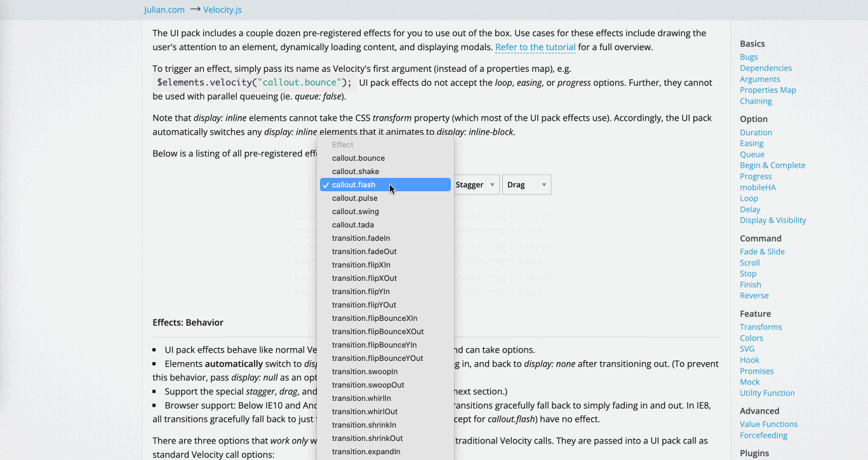
Task: Open the Julian.com link in header
Action: point(164,10)
